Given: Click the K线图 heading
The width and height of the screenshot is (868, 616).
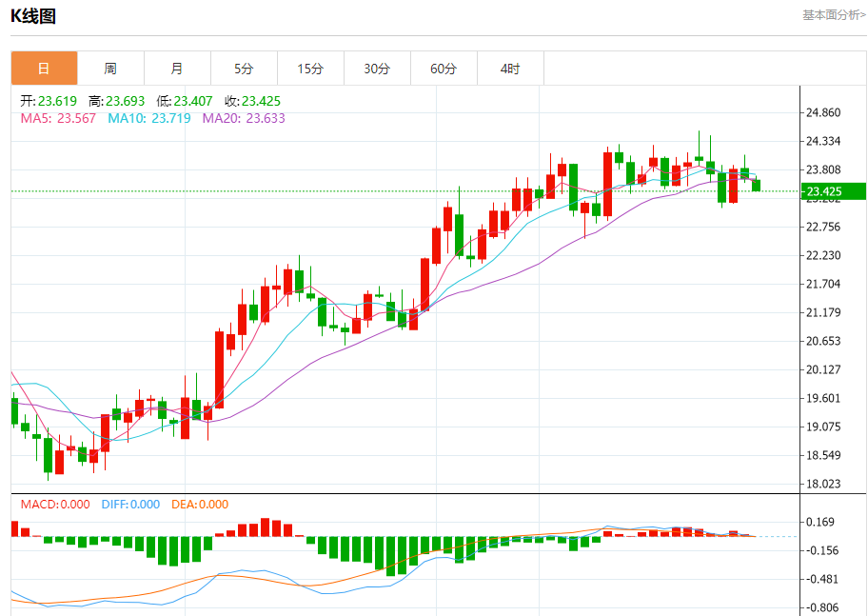Looking at the screenshot, I should (33, 16).
